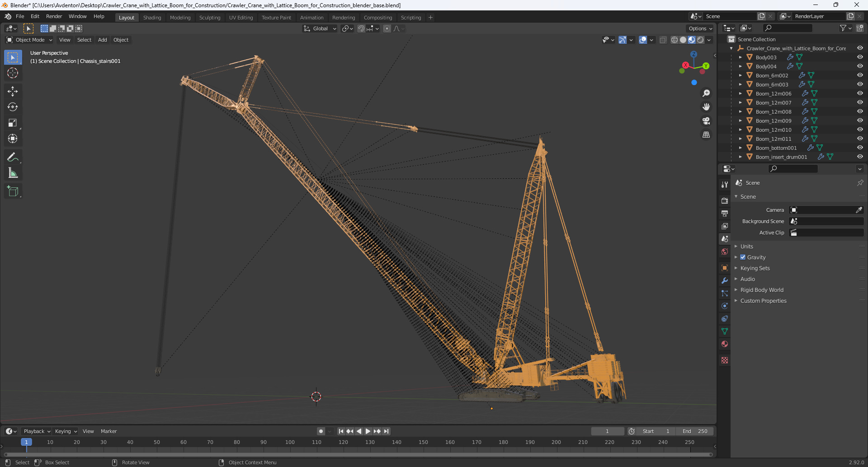The width and height of the screenshot is (868, 467).
Task: Expand the Rigid Body World panel
Action: [x=762, y=290]
